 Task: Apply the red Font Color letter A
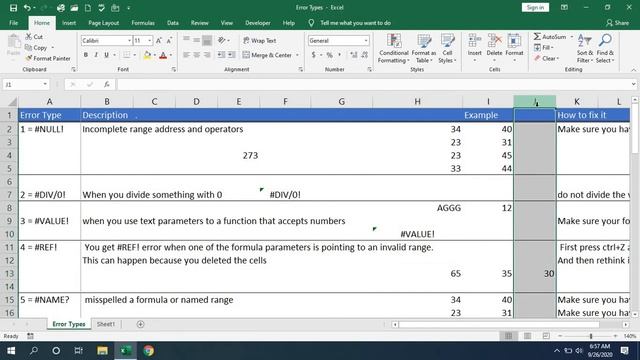tap(163, 55)
